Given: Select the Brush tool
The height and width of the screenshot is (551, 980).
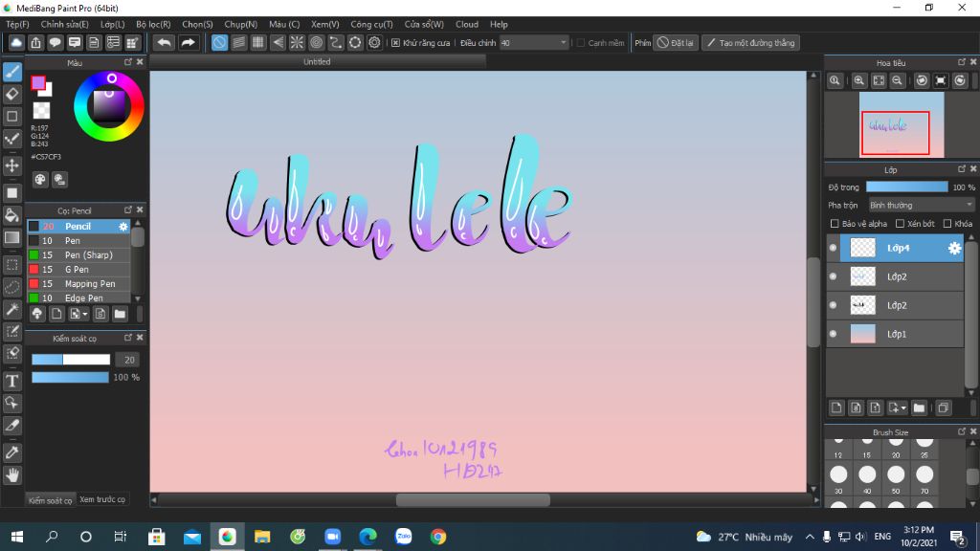Looking at the screenshot, I should (x=11, y=72).
